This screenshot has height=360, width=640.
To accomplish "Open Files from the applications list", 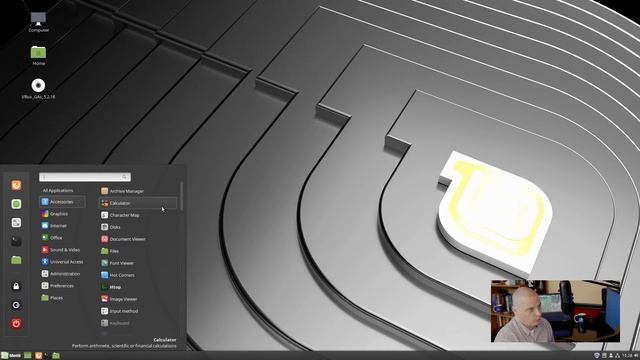I will pyautogui.click(x=138, y=251).
